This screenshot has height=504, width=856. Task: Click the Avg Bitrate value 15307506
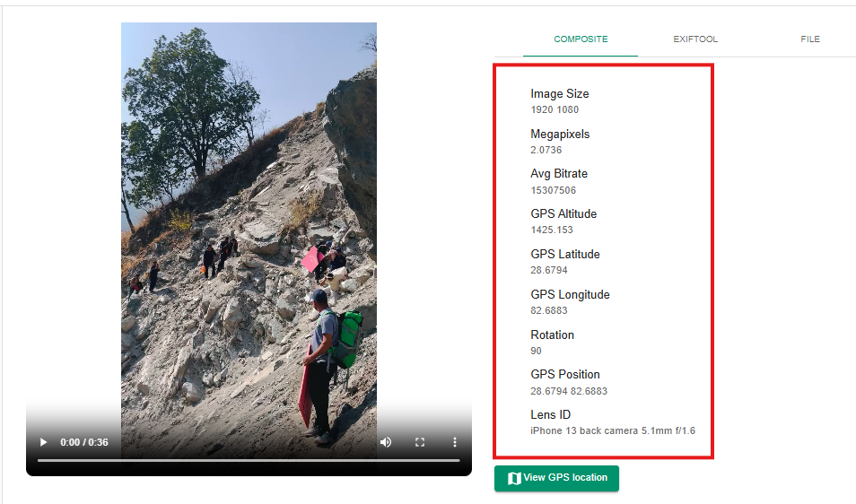[553, 190]
